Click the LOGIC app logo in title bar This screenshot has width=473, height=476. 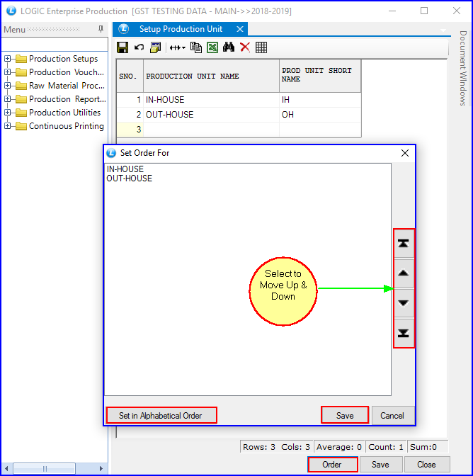(x=11, y=11)
